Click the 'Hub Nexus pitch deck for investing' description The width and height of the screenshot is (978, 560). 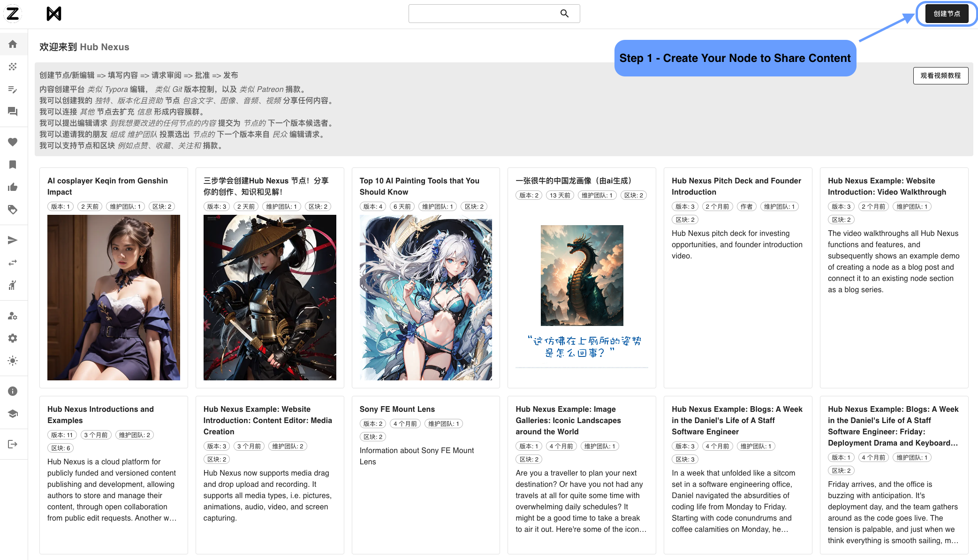tap(737, 244)
